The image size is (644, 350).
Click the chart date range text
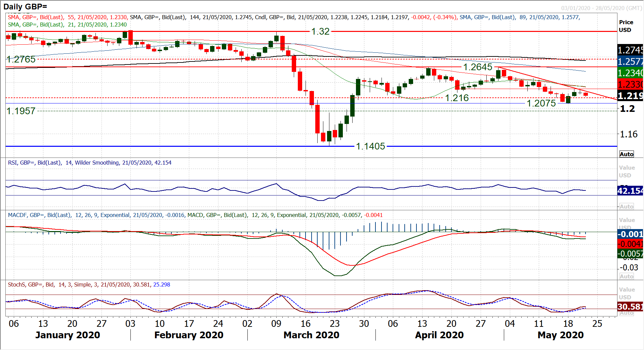click(x=601, y=8)
